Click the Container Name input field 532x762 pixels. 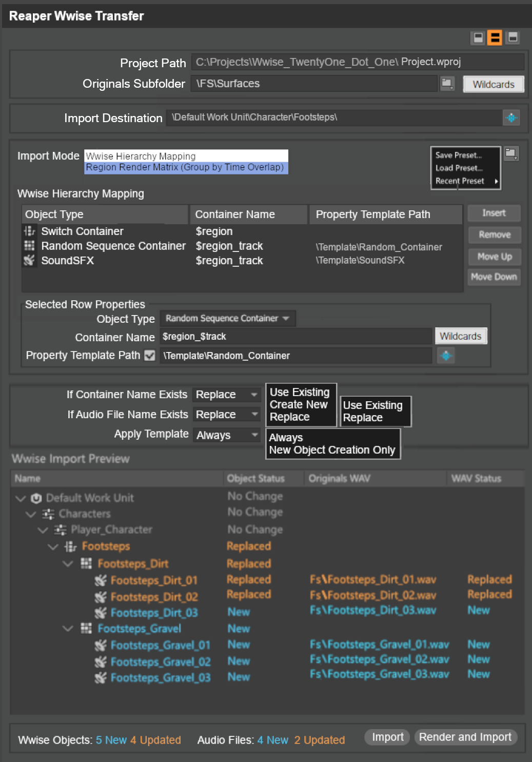coord(295,337)
